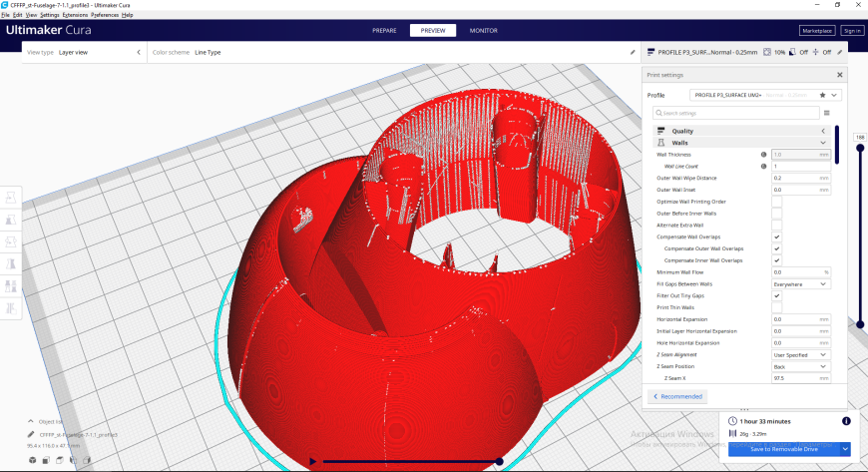Click the pencil icon next to color scheme

[x=633, y=52]
